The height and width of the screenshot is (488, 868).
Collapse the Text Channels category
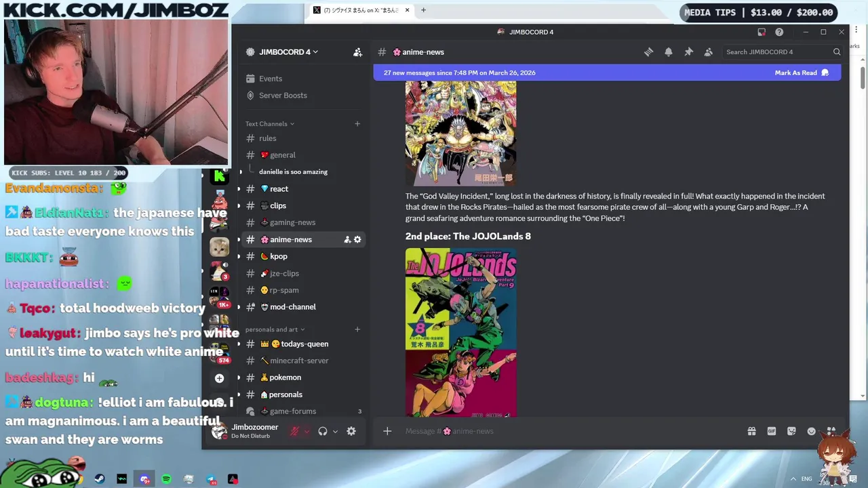[x=270, y=123]
